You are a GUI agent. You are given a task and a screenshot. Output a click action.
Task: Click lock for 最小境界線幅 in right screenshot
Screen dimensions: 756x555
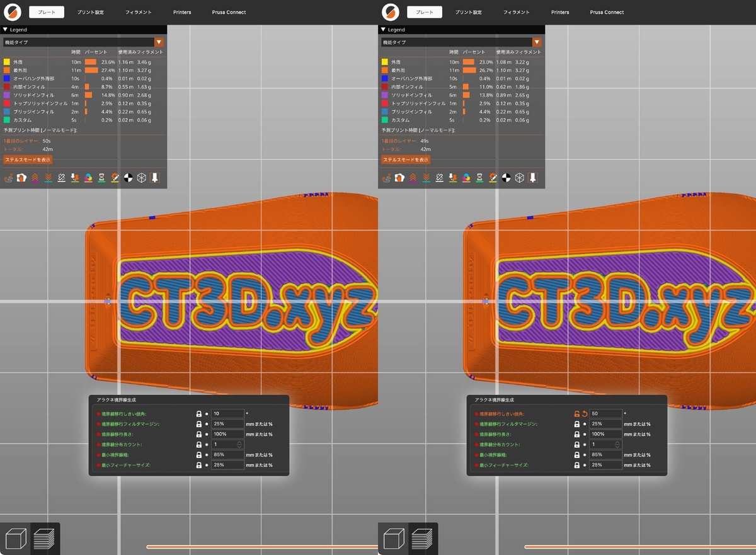point(576,455)
